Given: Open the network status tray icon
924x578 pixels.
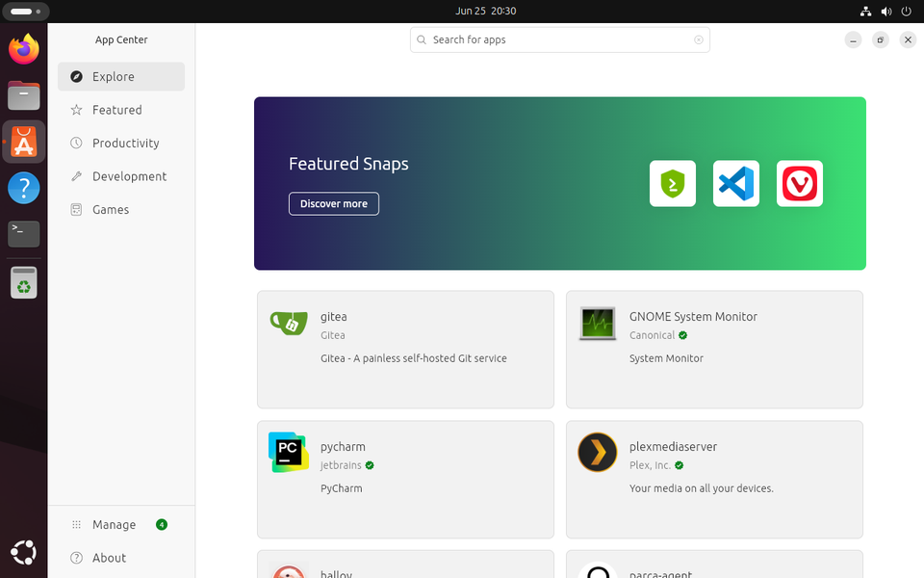Looking at the screenshot, I should [x=865, y=12].
